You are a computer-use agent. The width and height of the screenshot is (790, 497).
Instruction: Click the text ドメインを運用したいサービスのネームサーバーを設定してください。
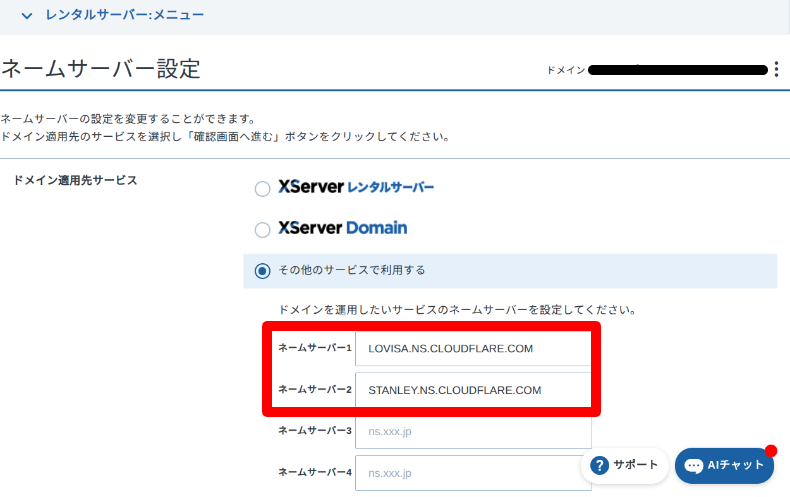point(457,309)
